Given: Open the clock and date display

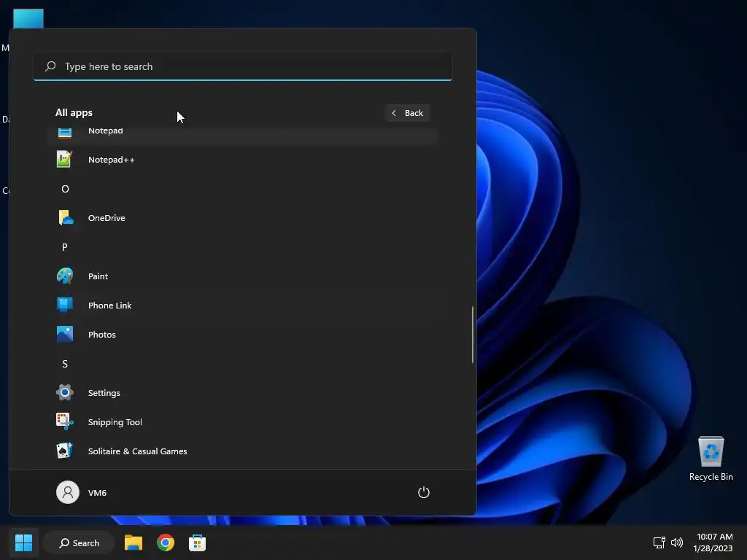Looking at the screenshot, I should [713, 542].
